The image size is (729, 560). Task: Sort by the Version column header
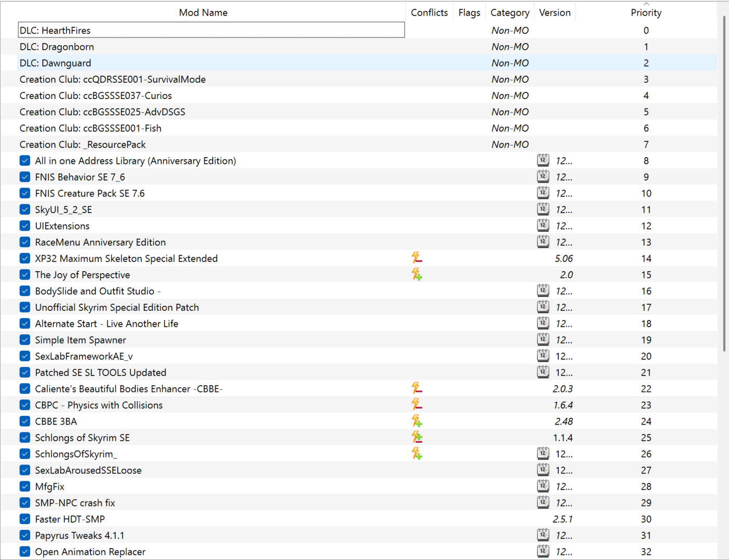[555, 12]
